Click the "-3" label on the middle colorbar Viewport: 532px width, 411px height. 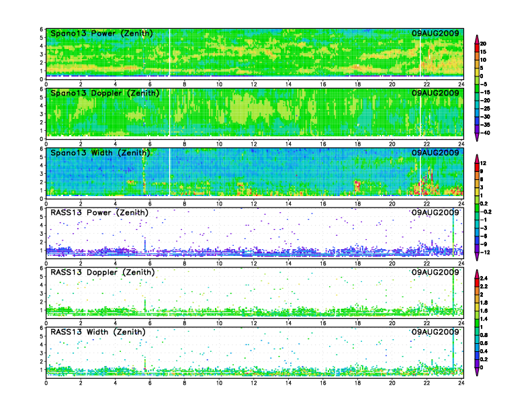[x=484, y=228]
